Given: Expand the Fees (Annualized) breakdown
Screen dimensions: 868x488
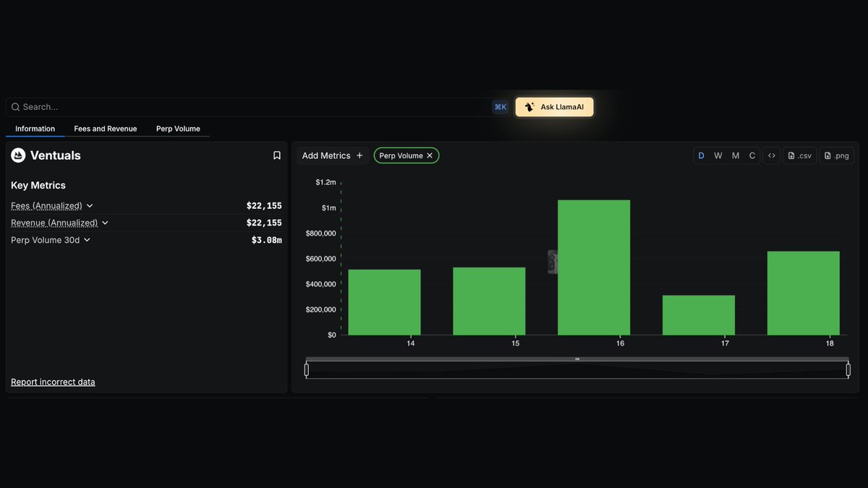Looking at the screenshot, I should point(89,205).
